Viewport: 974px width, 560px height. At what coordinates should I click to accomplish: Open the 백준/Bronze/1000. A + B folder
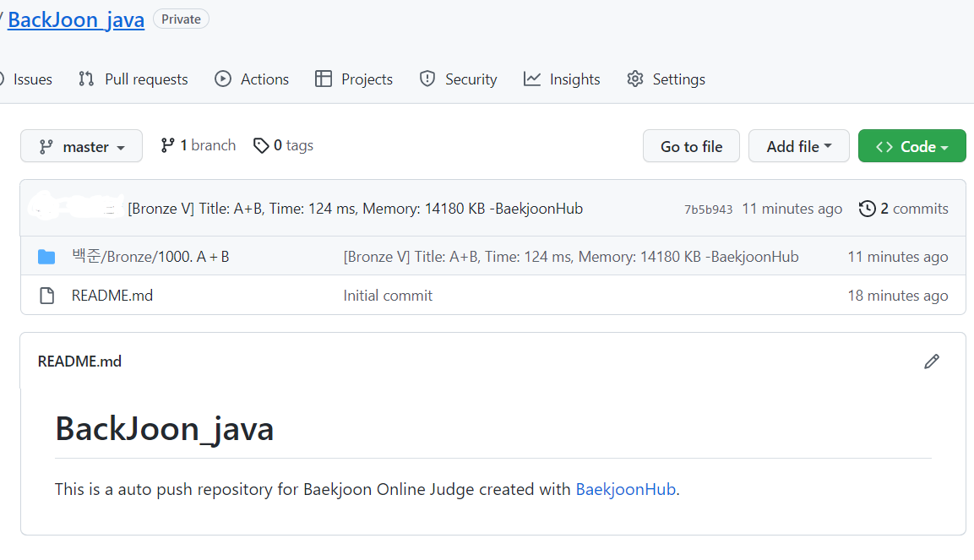(x=150, y=257)
